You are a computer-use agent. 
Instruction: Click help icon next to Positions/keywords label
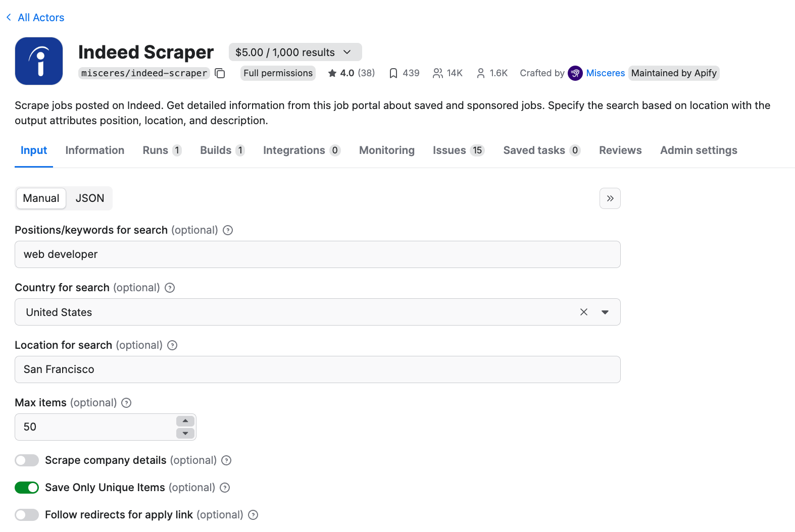pos(228,230)
